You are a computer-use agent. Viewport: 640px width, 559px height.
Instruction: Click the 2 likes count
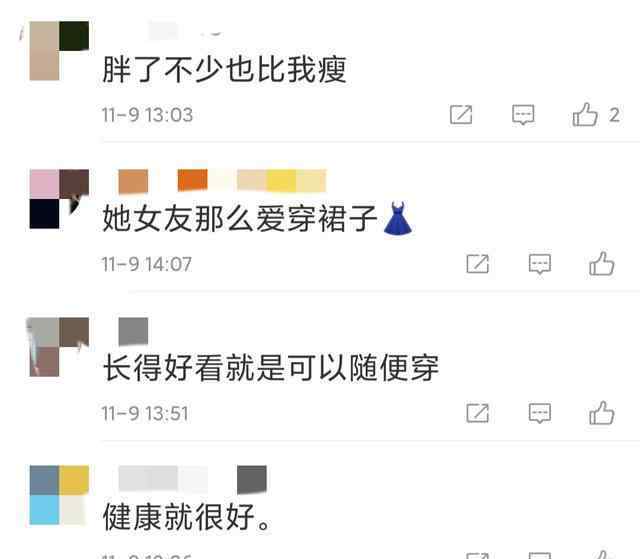[x=614, y=115]
